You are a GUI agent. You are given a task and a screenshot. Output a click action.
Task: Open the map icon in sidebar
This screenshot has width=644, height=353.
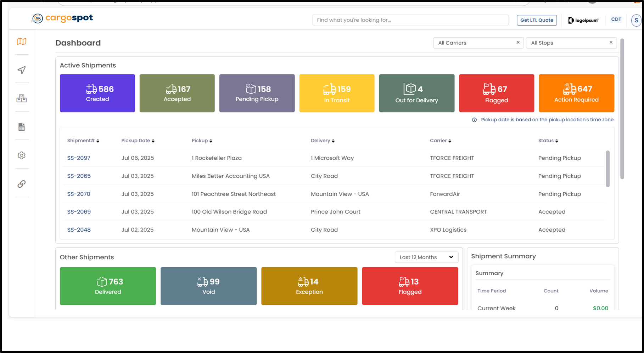click(x=22, y=42)
